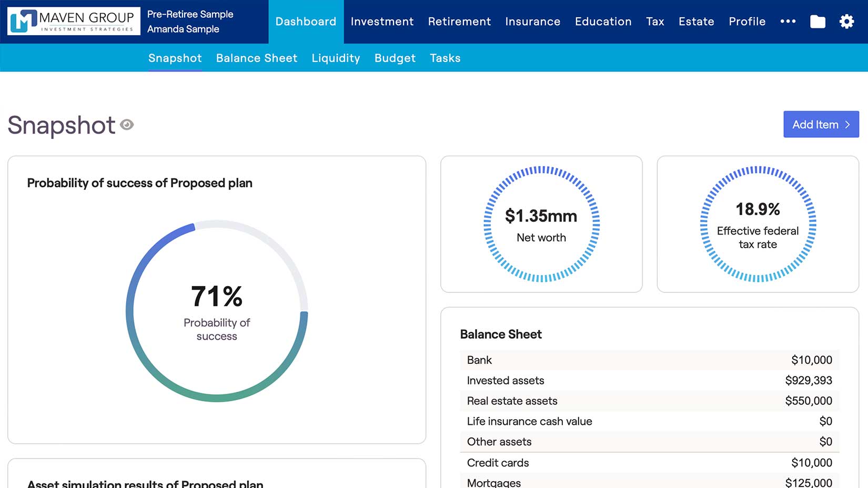The width and height of the screenshot is (868, 488).
Task: Click the Pre-Retiree Sample plan name
Action: (x=190, y=14)
